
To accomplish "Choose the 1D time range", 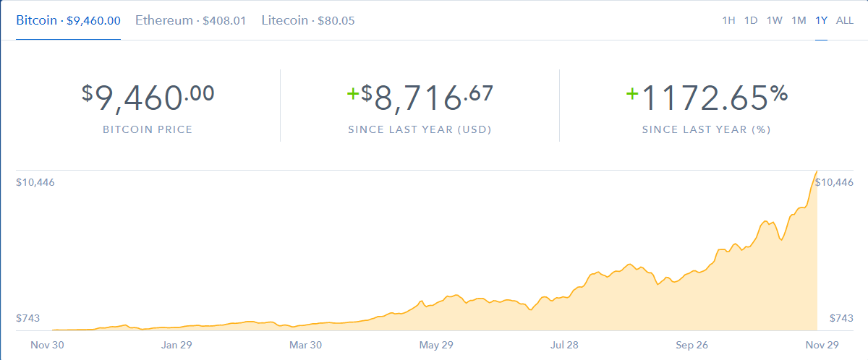I will pyautogui.click(x=751, y=20).
